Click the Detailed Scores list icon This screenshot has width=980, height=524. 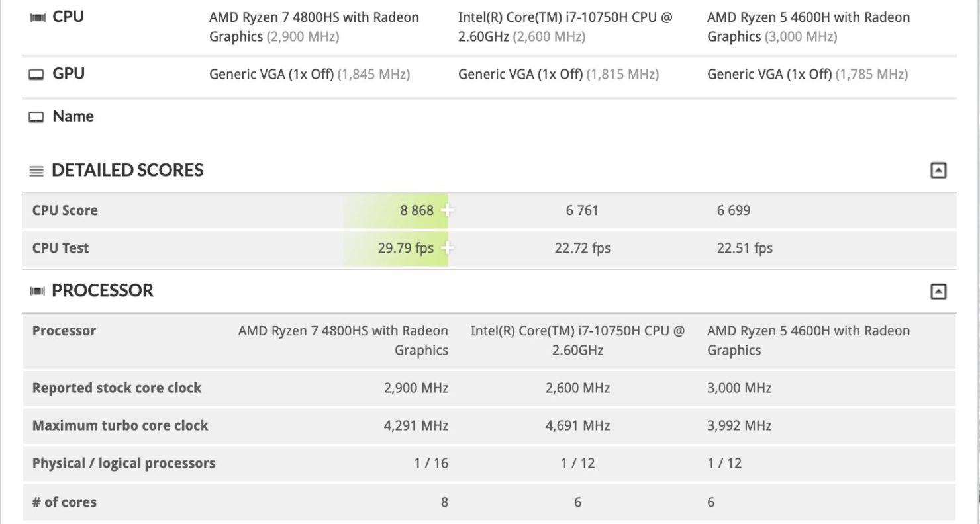coord(36,171)
